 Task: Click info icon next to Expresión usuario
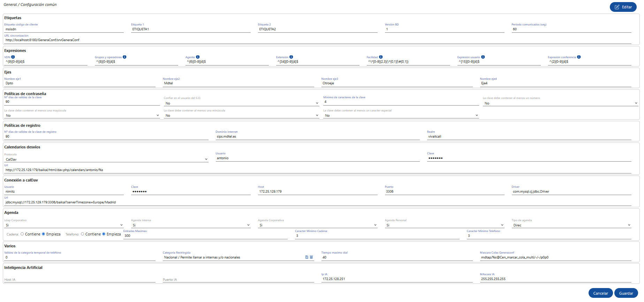483,57
